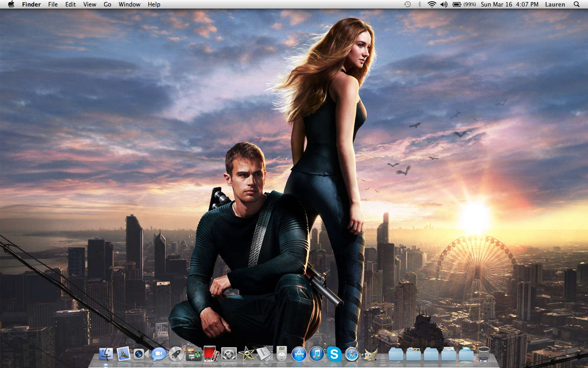Open the File menu
This screenshot has height=368, width=588.
[53, 4]
